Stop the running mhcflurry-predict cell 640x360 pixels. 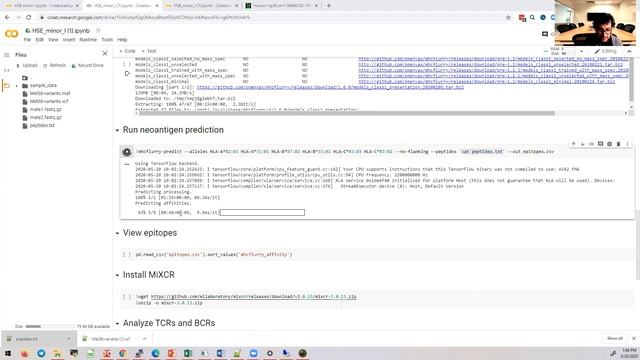(x=127, y=152)
